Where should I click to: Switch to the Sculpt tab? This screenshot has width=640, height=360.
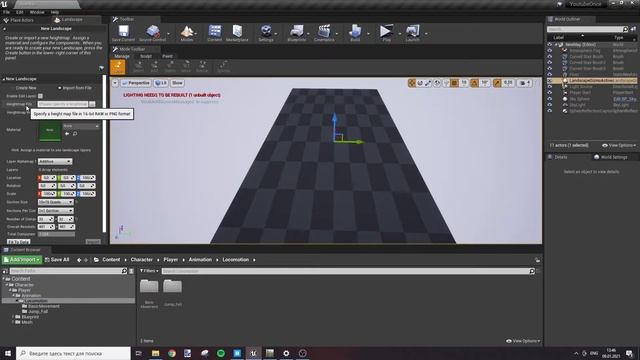(146, 56)
